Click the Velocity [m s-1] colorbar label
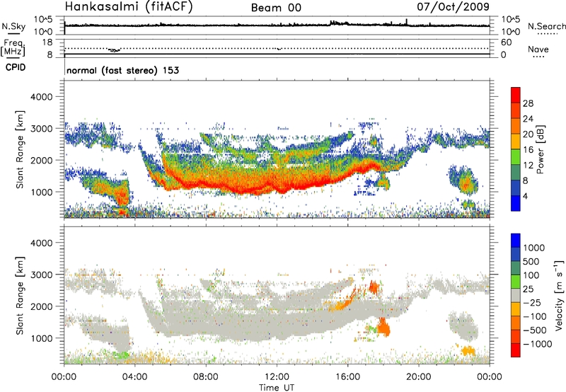The image size is (566, 392). point(558,295)
